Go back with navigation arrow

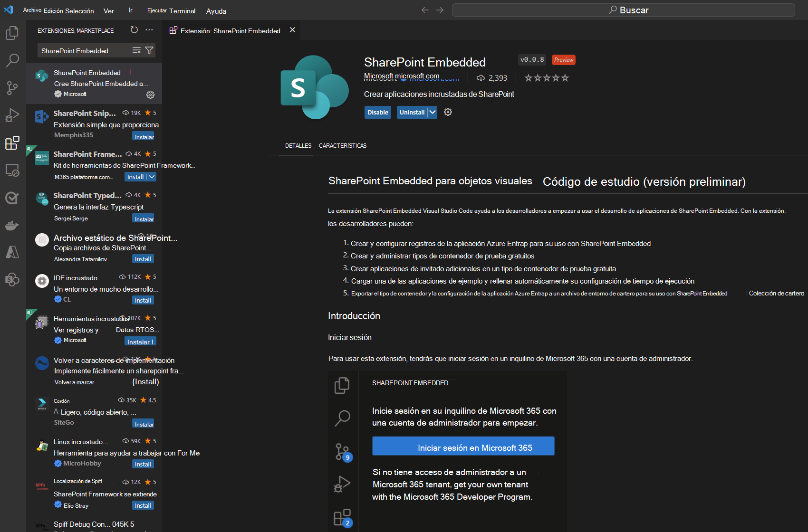(425, 10)
